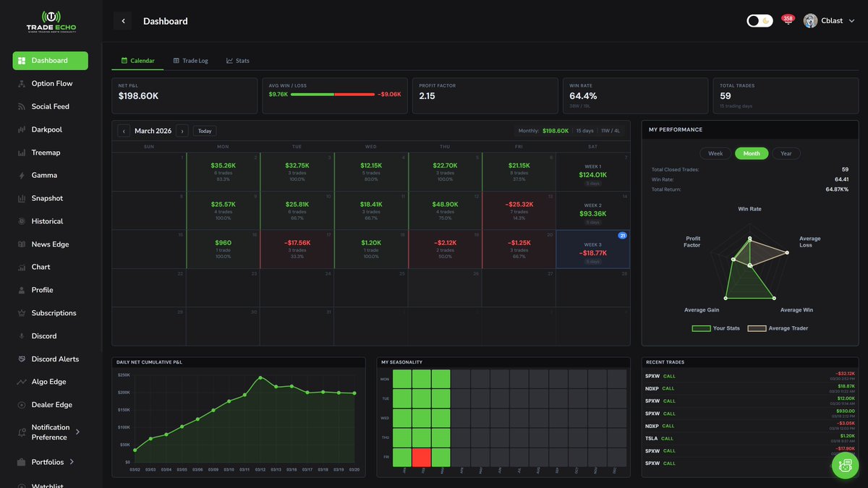Click the Dashboard grid icon in sidebar

[x=22, y=61]
